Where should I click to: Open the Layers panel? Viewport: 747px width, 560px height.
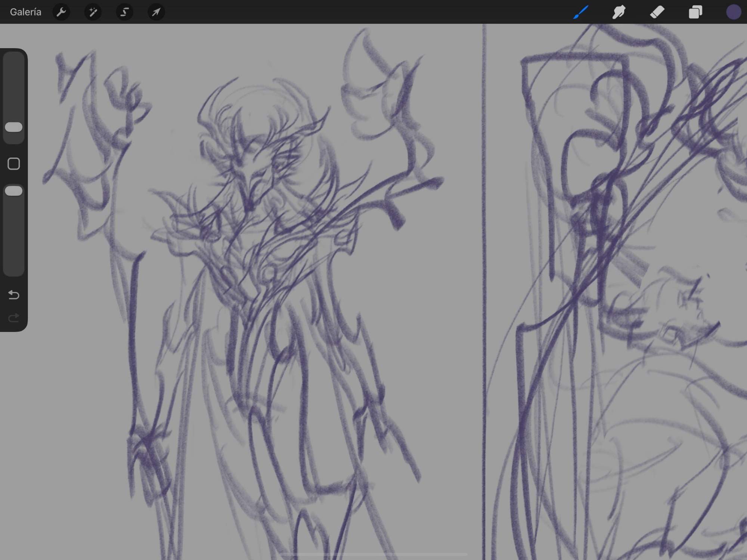click(x=695, y=12)
